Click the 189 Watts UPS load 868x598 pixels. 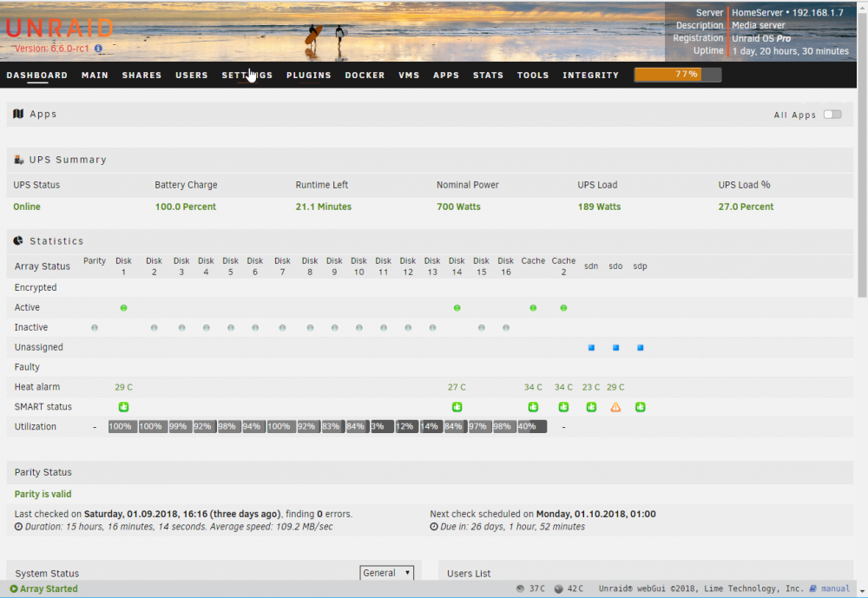click(599, 207)
